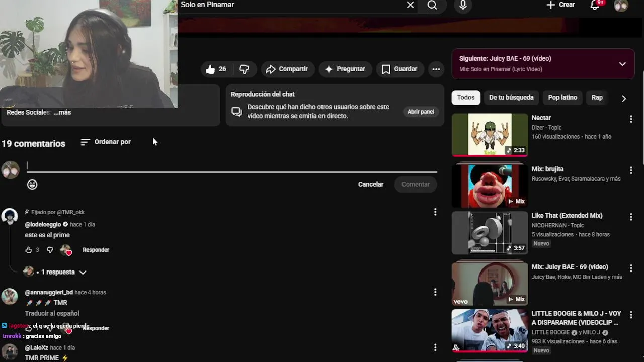This screenshot has width=644, height=362.
Task: Click Cancelar on the comment box
Action: pos(371,184)
